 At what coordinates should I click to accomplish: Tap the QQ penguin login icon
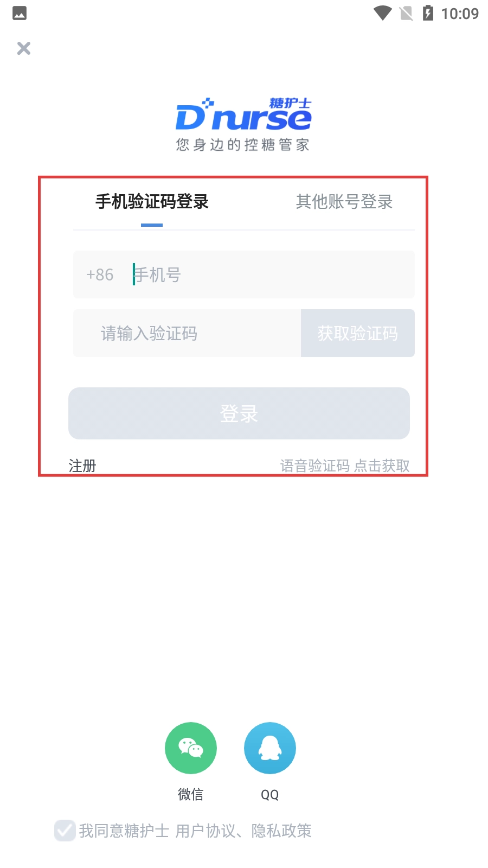tap(270, 748)
